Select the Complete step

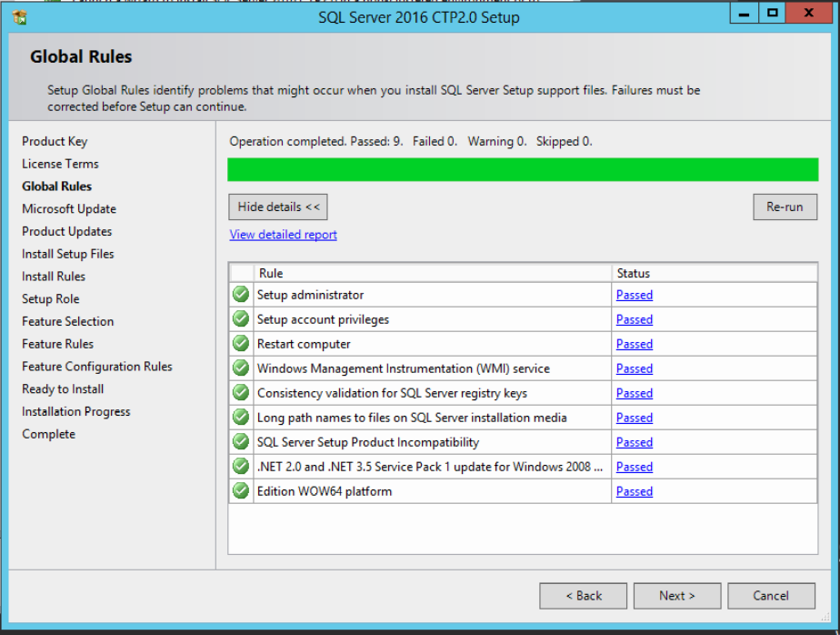[x=49, y=435]
